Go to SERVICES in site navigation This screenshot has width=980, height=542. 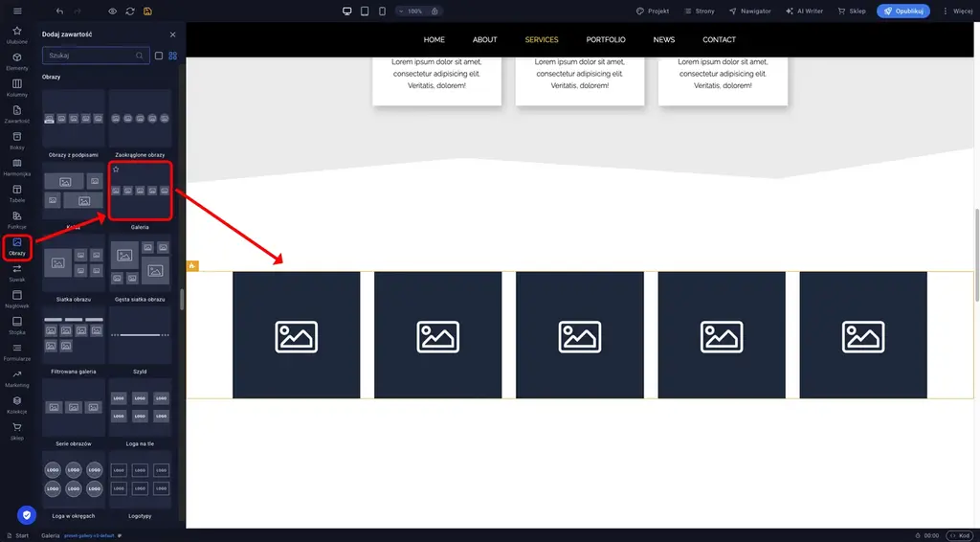[542, 39]
